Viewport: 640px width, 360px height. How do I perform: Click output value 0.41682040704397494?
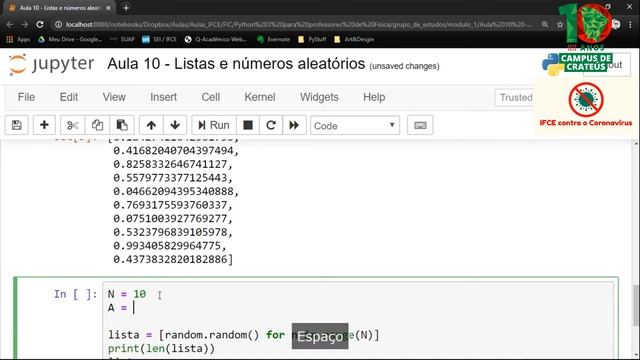pyautogui.click(x=176, y=151)
